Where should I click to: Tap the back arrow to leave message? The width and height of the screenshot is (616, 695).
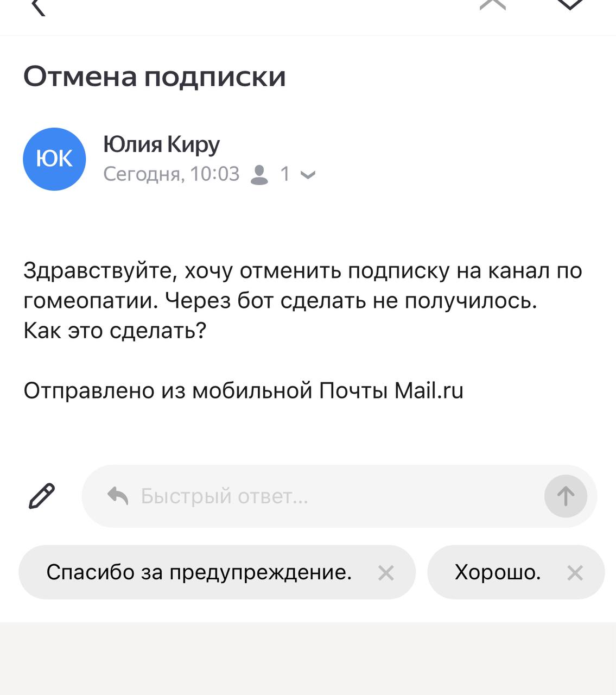pyautogui.click(x=38, y=7)
